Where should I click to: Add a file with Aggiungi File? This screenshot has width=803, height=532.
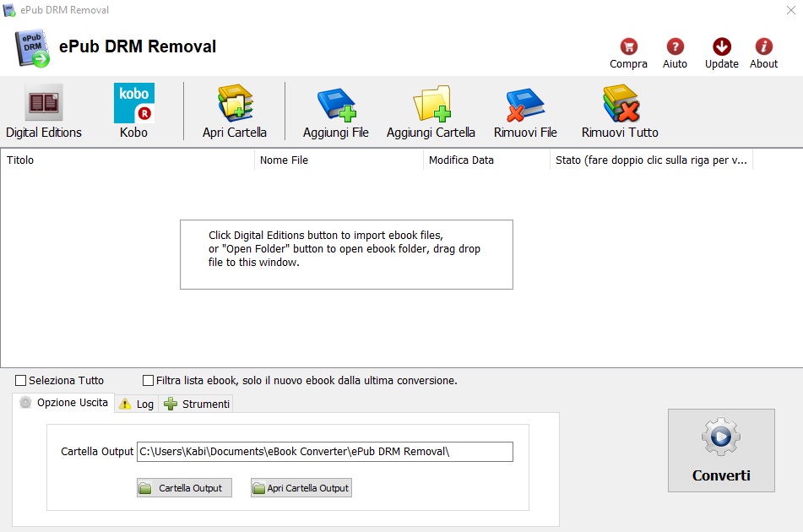tap(336, 111)
